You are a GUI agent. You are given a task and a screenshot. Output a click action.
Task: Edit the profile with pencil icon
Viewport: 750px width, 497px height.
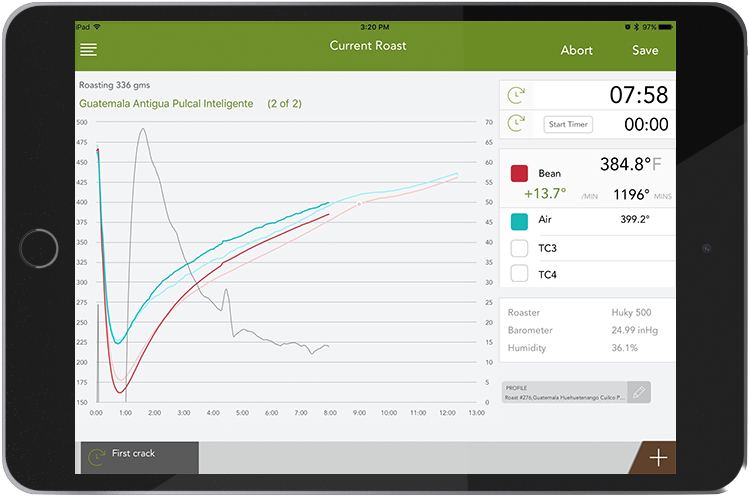click(638, 392)
